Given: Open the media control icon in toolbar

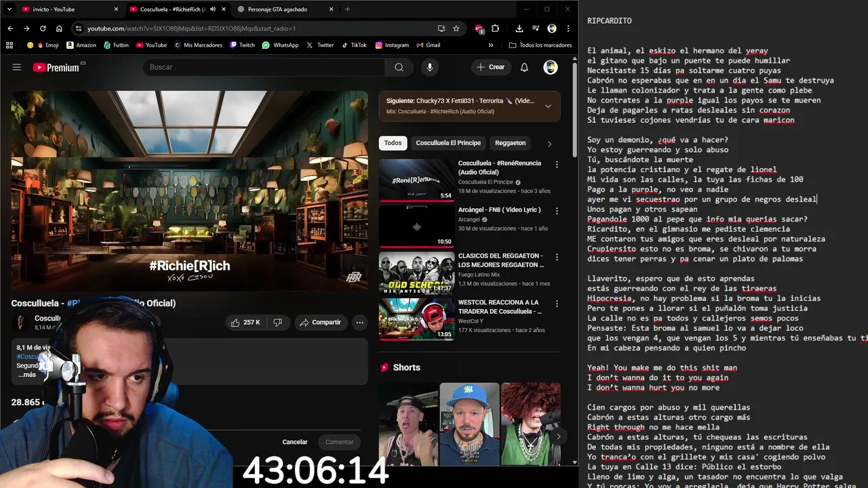Looking at the screenshot, I should [x=536, y=28].
